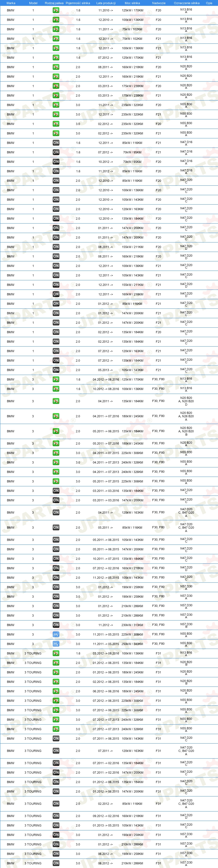Click the Moc silnika column header
The height and width of the screenshot is (868, 218).
[x=132, y=3]
